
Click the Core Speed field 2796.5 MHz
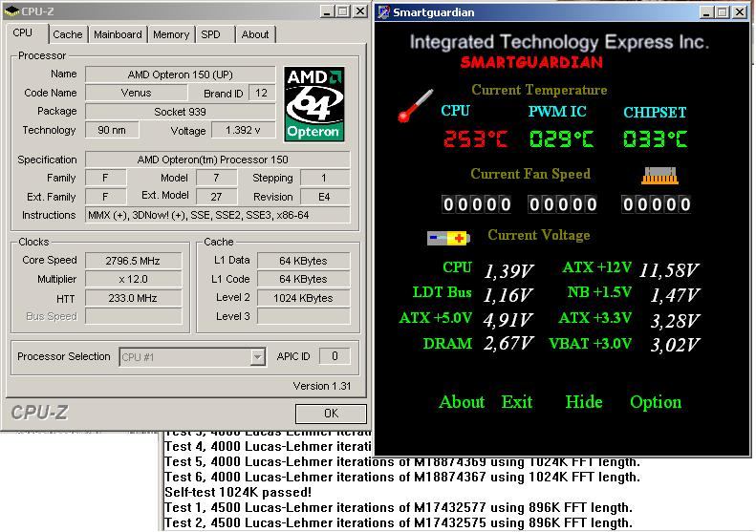pos(133,261)
